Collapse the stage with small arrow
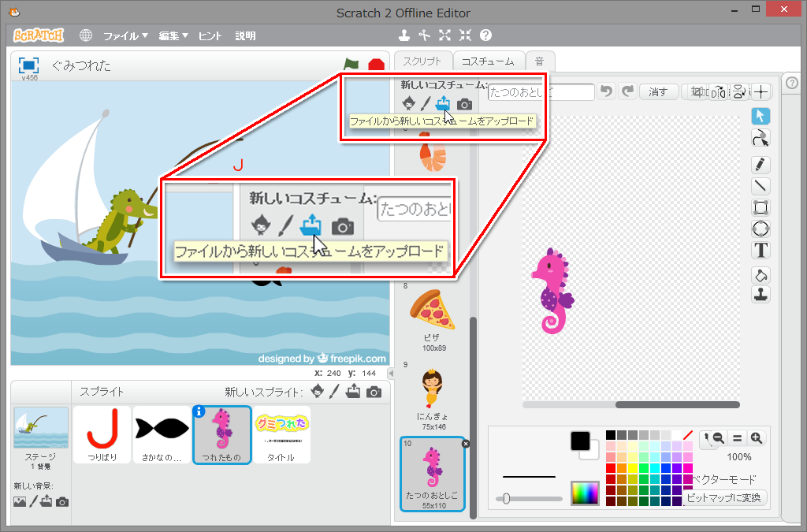This screenshot has width=807, height=532. pyautogui.click(x=391, y=373)
